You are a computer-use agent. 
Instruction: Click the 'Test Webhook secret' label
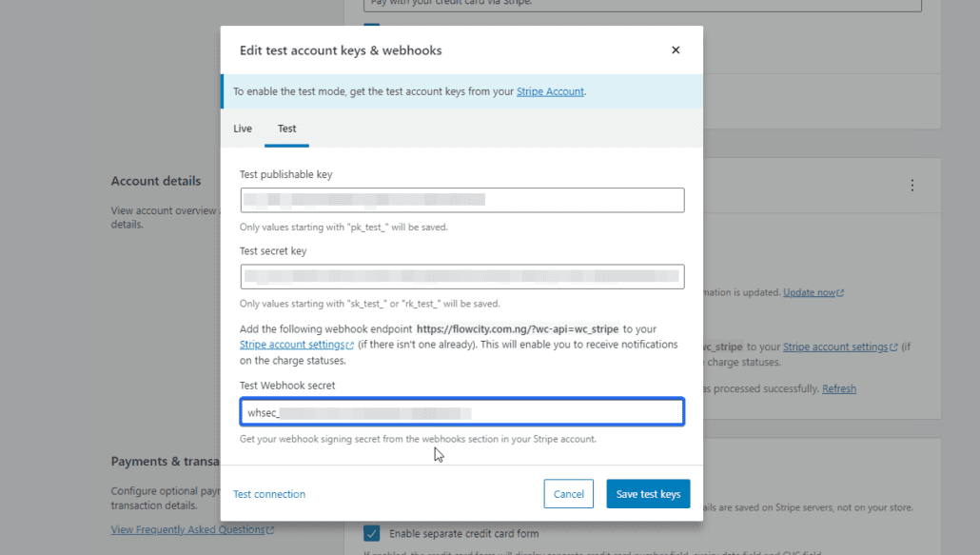[x=287, y=385]
